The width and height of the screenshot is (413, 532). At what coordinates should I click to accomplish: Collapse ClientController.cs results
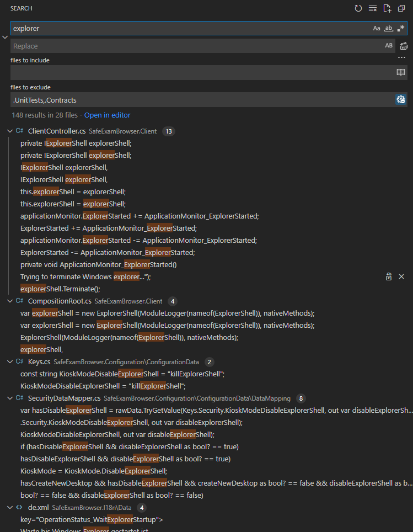(10, 131)
